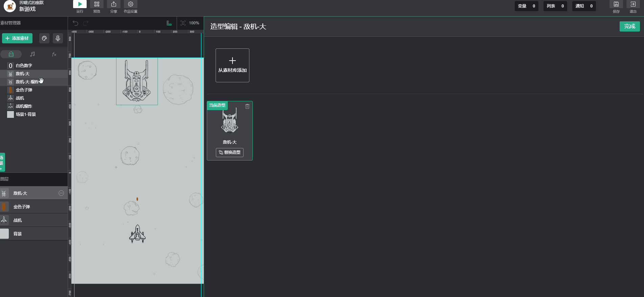
Task: Select the 战机 layer
Action: pos(34,220)
